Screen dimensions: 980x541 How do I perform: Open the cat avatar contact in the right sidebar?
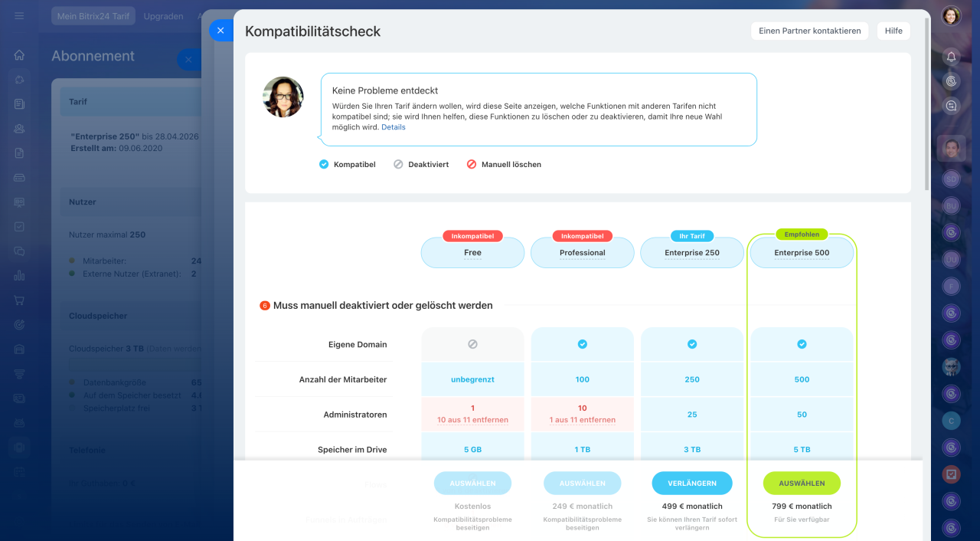coord(951,367)
